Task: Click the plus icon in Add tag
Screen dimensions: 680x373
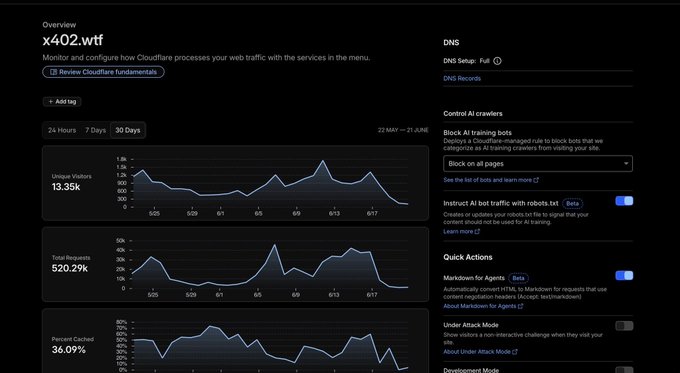Action: tap(51, 101)
